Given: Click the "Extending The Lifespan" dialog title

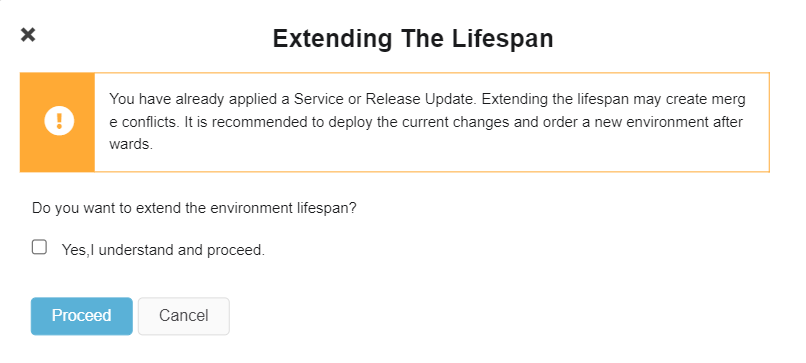Looking at the screenshot, I should [413, 39].
